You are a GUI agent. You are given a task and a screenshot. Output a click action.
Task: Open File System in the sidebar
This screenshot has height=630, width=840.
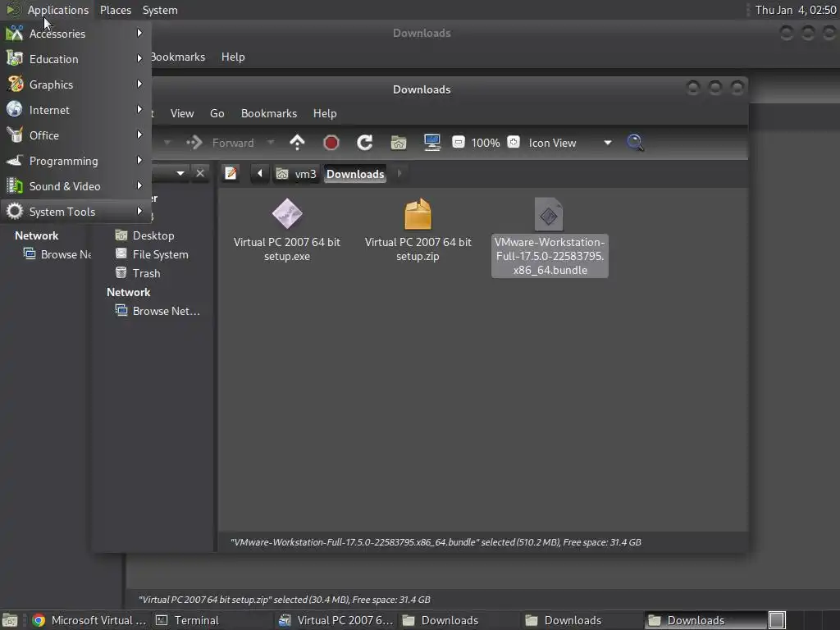coord(160,254)
